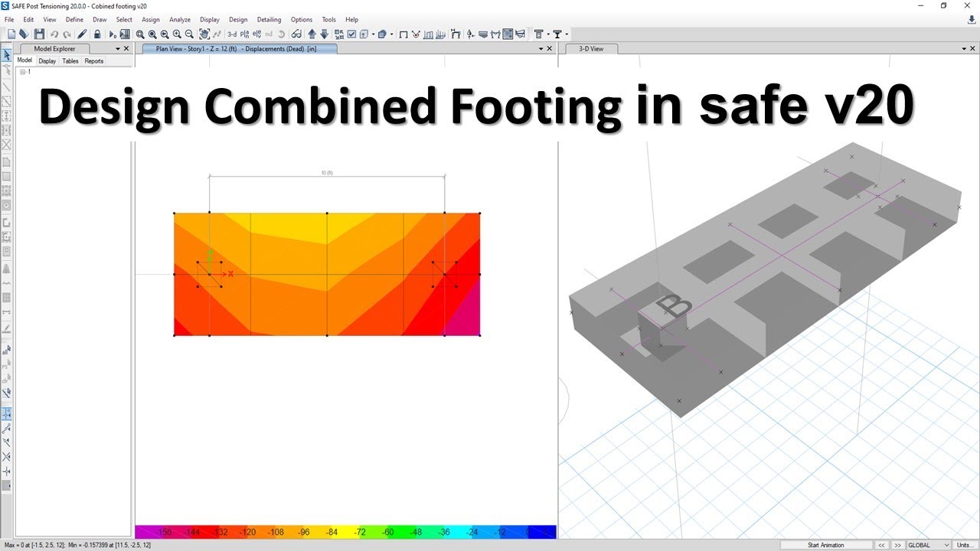Select the draw line tool in left toolbar

click(x=7, y=86)
